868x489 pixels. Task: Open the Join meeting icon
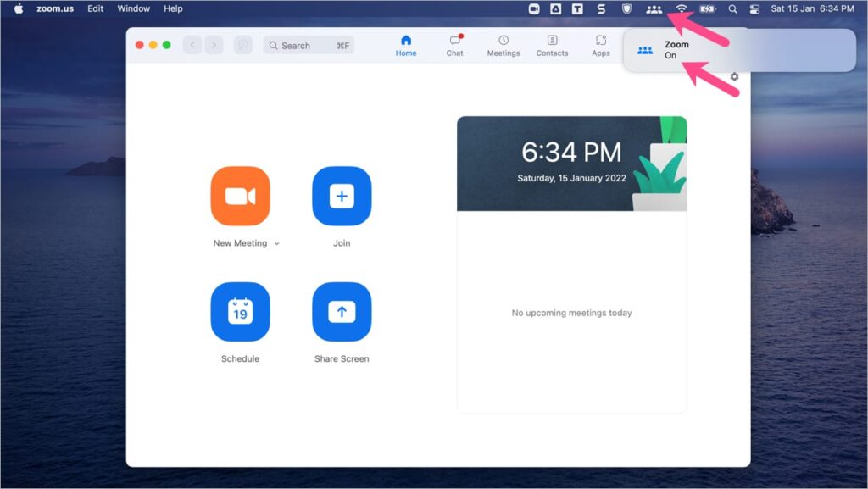(x=342, y=195)
